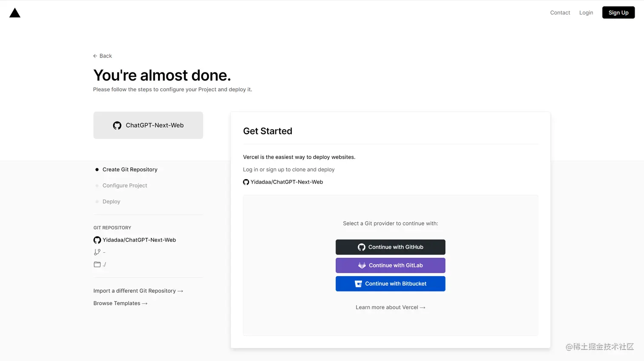The height and width of the screenshot is (361, 644).
Task: Open the Browse Templates link
Action: tap(121, 303)
